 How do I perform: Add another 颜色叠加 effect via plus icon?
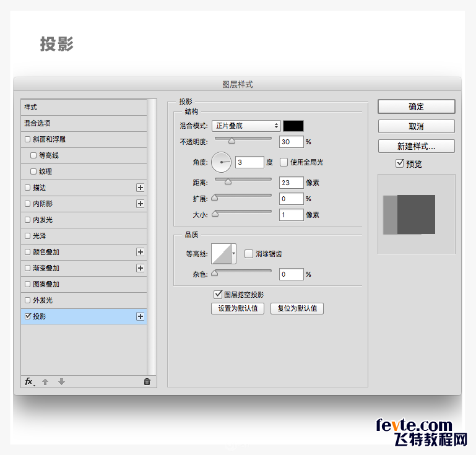pos(141,252)
